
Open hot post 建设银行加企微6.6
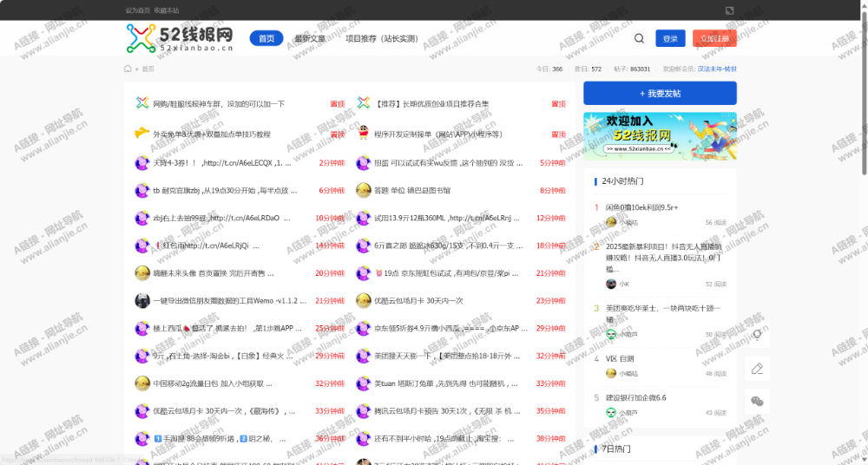pos(636,397)
